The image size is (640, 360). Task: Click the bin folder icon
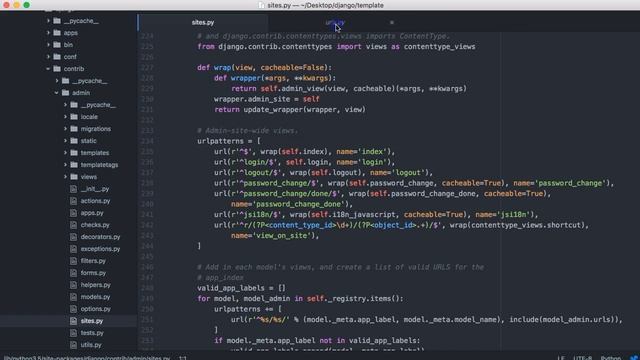[57, 44]
